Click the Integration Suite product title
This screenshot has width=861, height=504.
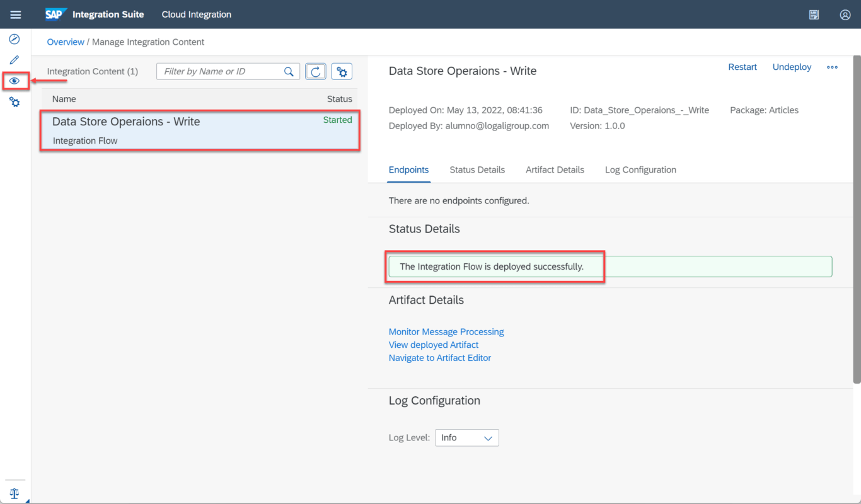[108, 14]
